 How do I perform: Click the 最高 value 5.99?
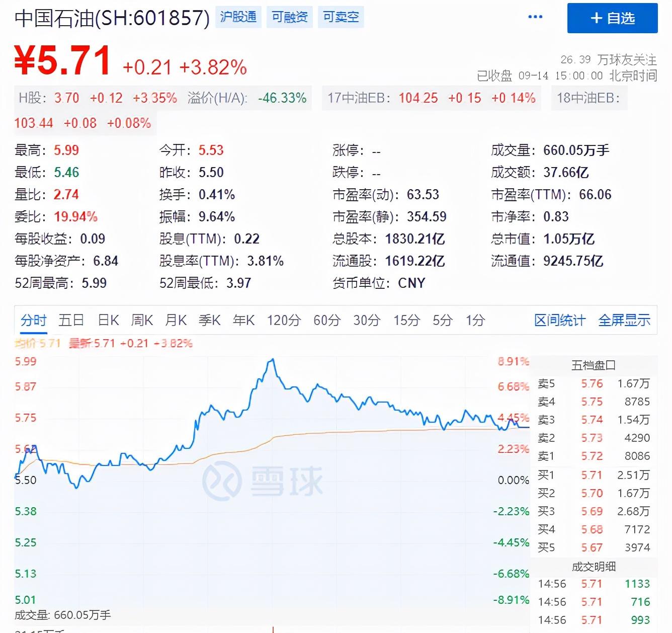pos(66,150)
